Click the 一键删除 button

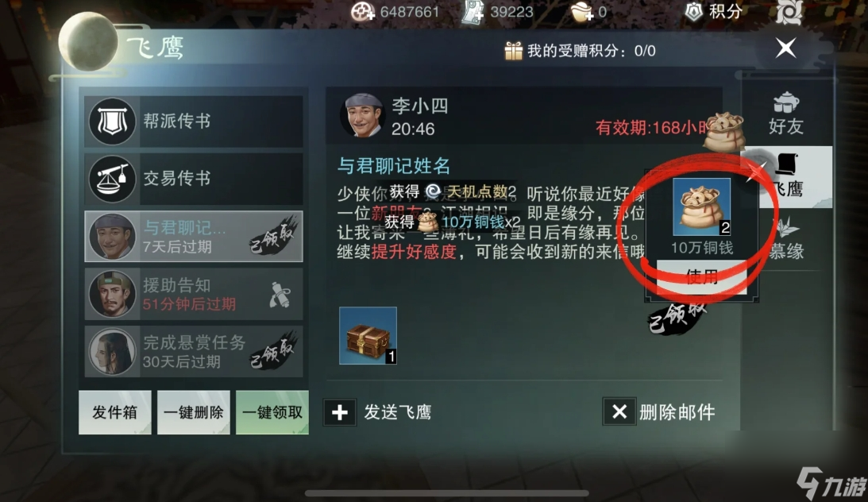click(194, 412)
